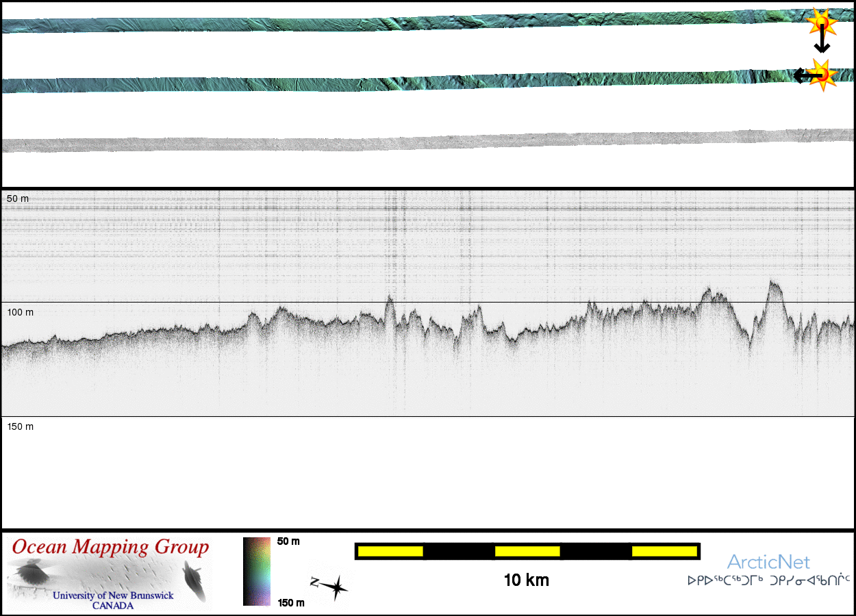Screen dimensions: 856x616
Task: Click the left aircraft silhouette in the logo
Action: [x=29, y=572]
